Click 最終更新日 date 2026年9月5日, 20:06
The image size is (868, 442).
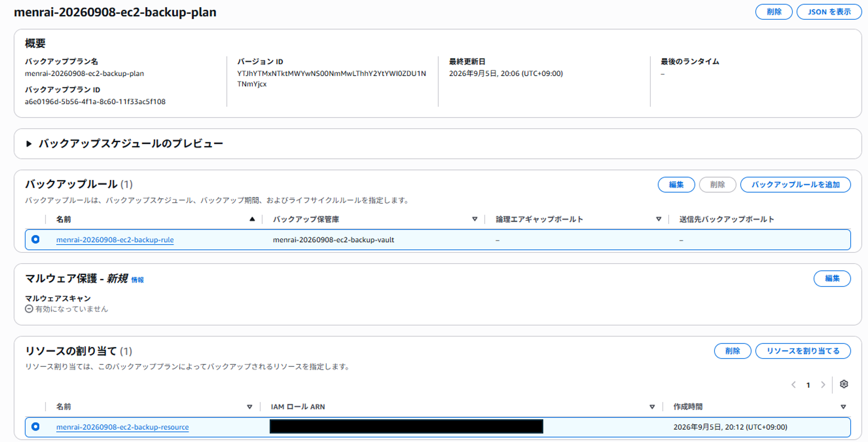(x=506, y=73)
